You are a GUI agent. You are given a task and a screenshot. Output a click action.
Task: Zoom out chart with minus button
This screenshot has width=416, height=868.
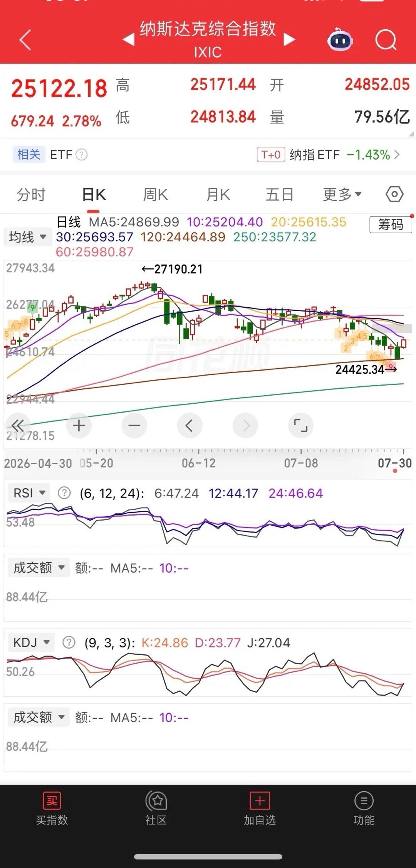coord(134,426)
